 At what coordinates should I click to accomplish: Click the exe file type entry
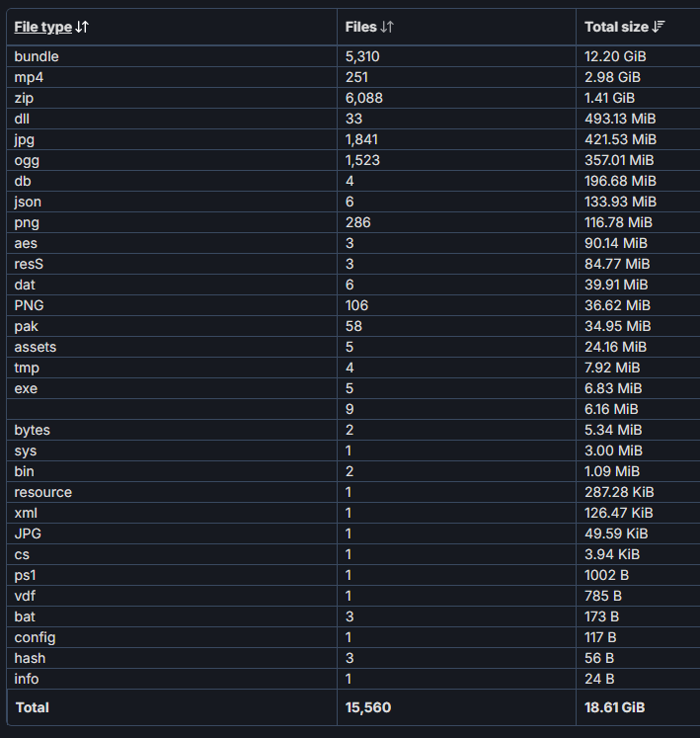click(26, 389)
